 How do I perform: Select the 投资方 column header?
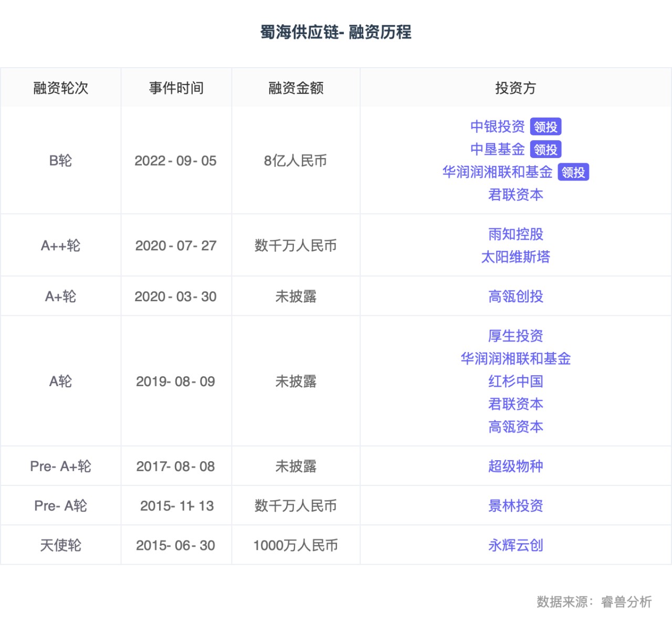tap(516, 88)
